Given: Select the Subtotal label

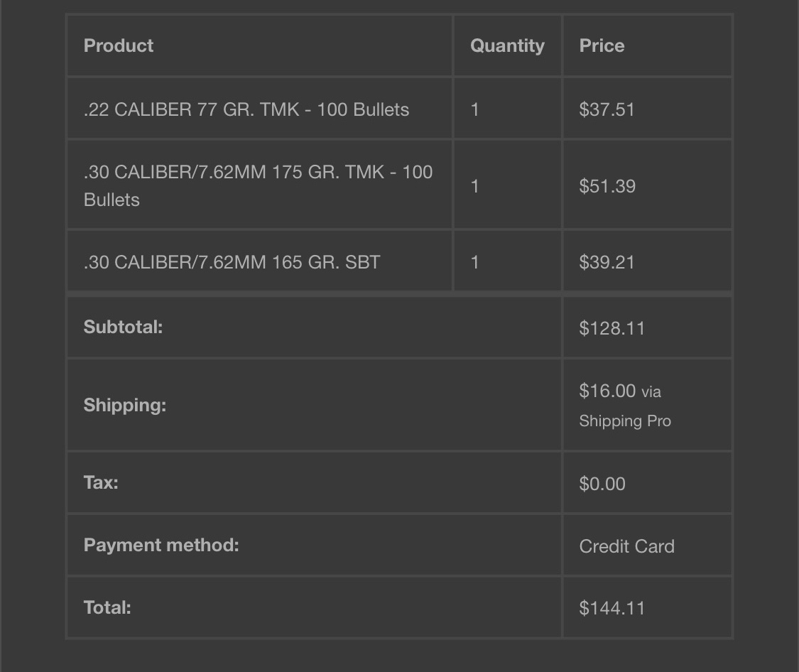Looking at the screenshot, I should pyautogui.click(x=123, y=327).
